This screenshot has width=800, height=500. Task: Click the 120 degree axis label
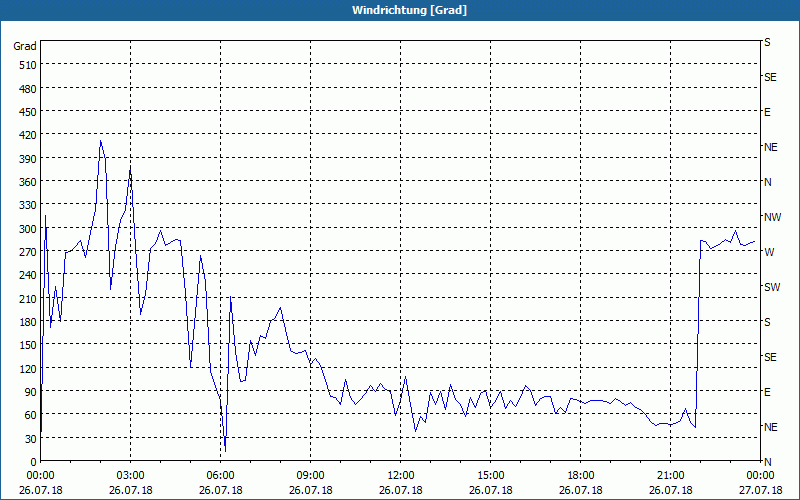(x=28, y=368)
